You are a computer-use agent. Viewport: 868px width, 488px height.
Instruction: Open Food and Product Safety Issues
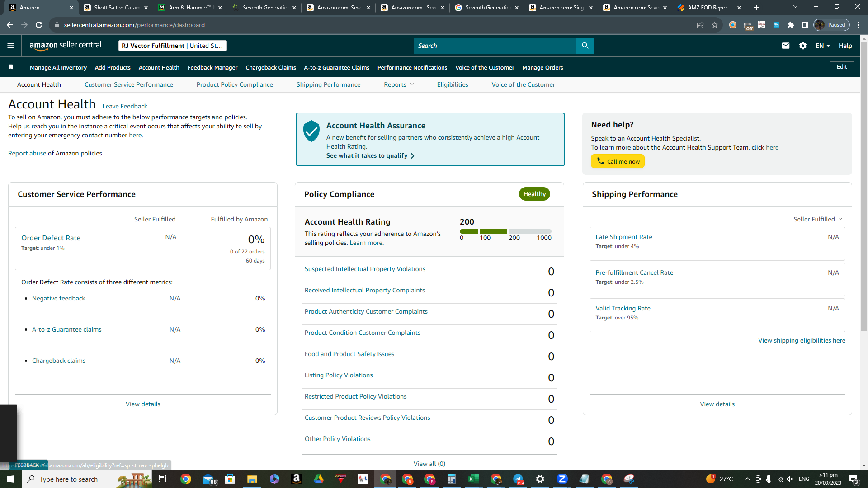349,354
